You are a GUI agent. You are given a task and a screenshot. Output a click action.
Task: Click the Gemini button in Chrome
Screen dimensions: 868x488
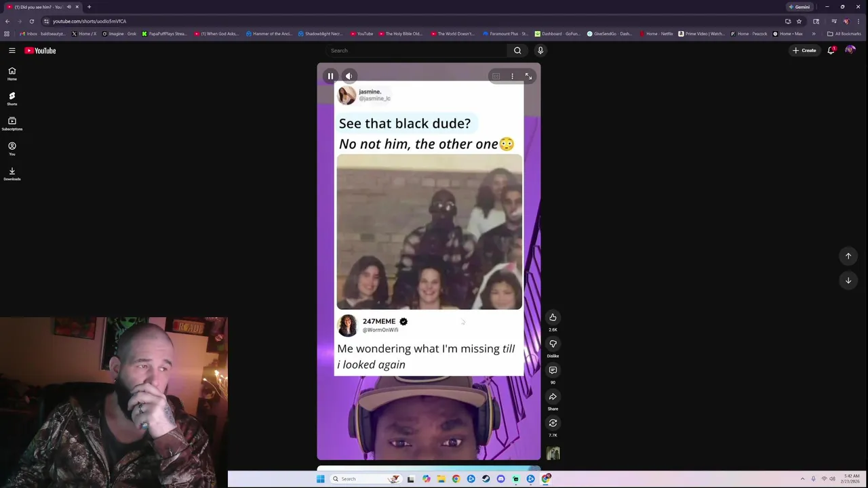pyautogui.click(x=800, y=7)
